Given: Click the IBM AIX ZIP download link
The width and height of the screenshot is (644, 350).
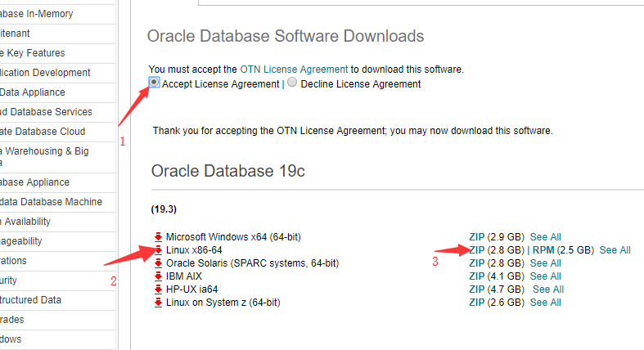Looking at the screenshot, I should click(477, 276).
